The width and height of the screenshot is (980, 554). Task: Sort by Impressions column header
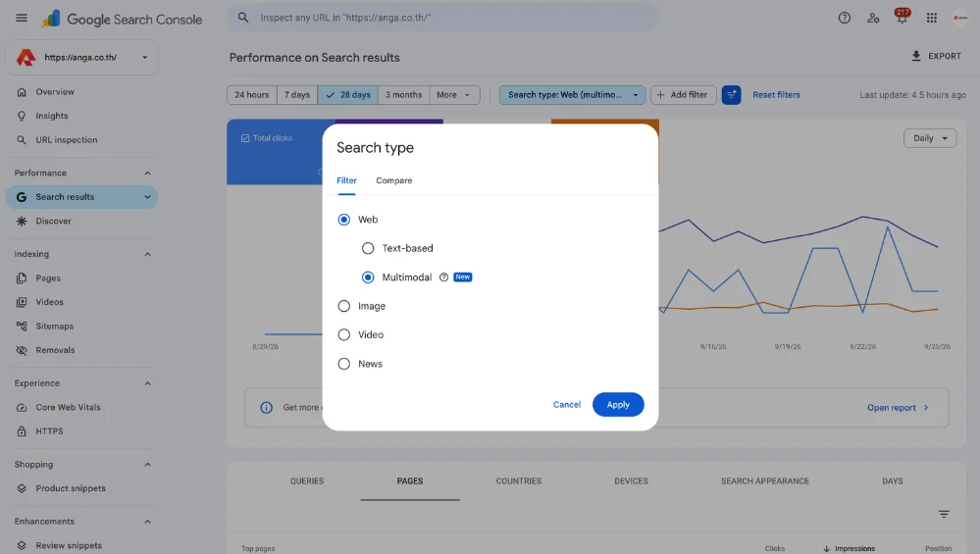pyautogui.click(x=849, y=548)
